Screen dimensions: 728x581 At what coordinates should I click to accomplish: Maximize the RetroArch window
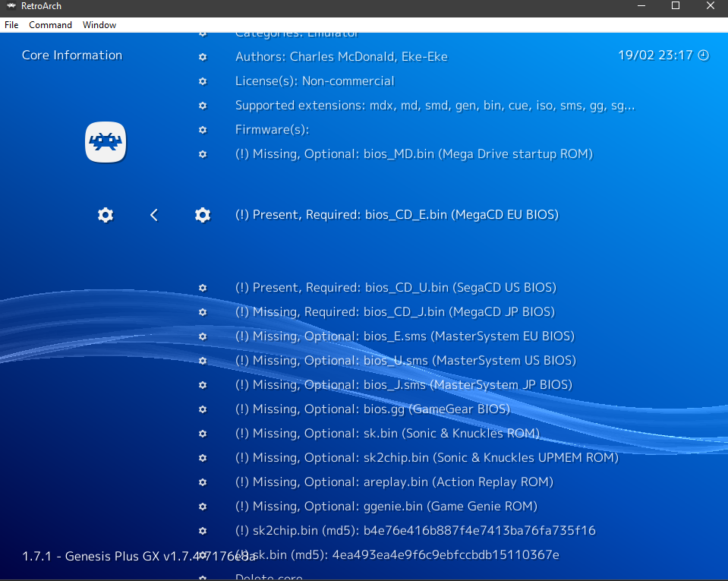click(676, 6)
